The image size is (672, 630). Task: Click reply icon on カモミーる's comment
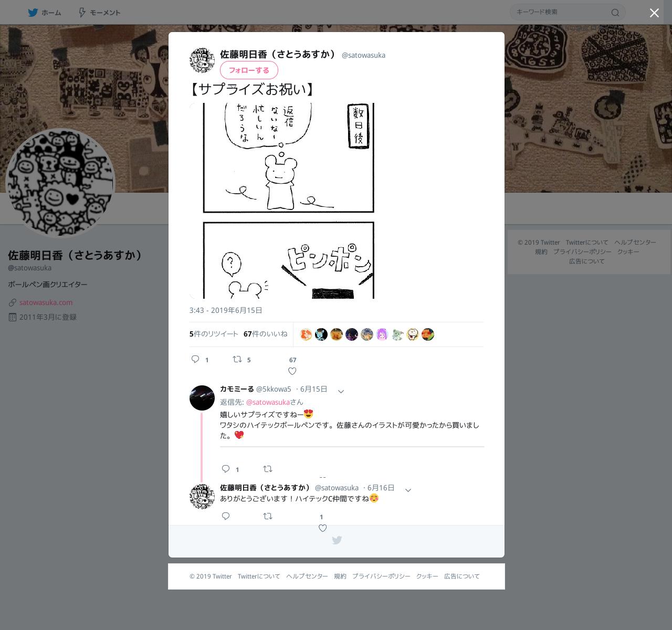(x=226, y=469)
